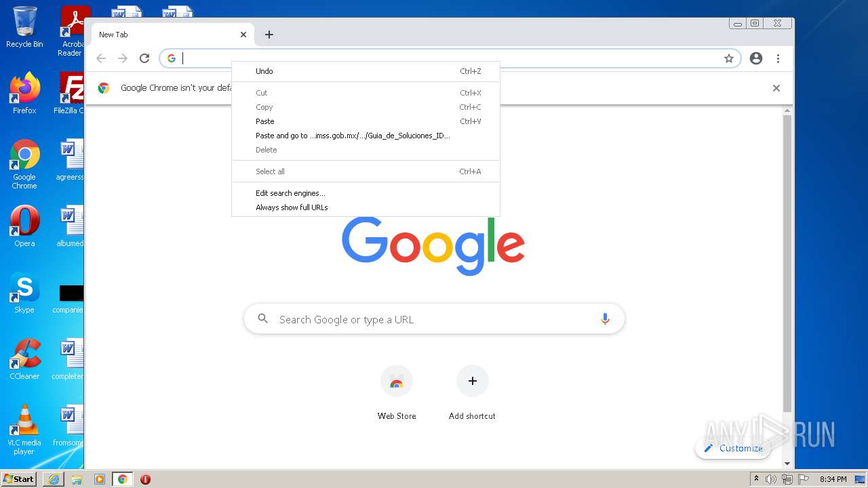Select Undo in the context menu
868x488 pixels.
pos(366,71)
